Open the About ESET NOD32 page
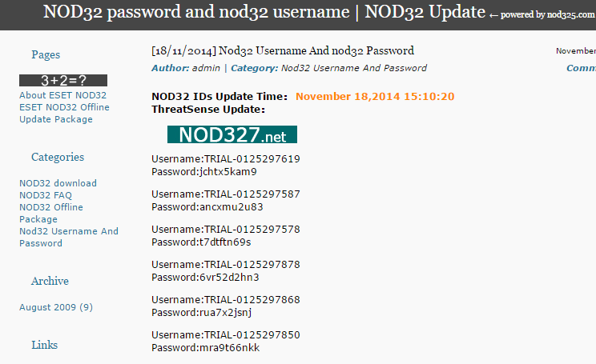 coord(62,95)
